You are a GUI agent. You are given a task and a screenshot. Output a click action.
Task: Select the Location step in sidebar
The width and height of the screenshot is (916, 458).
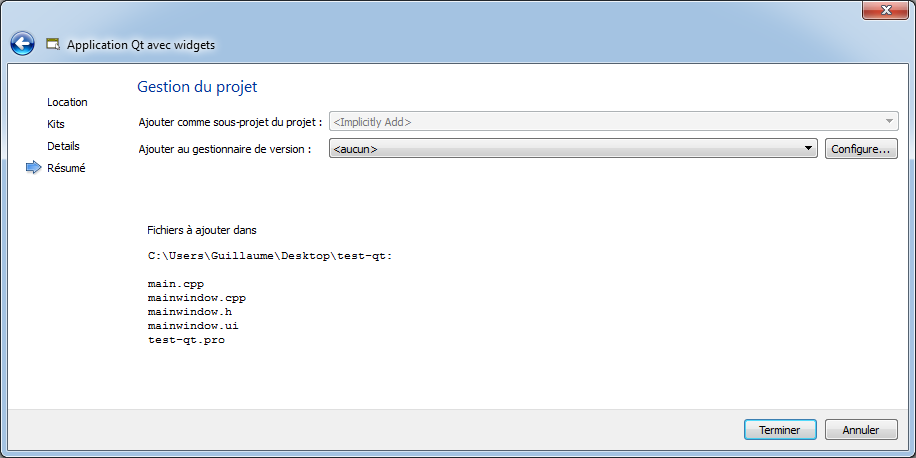click(67, 102)
